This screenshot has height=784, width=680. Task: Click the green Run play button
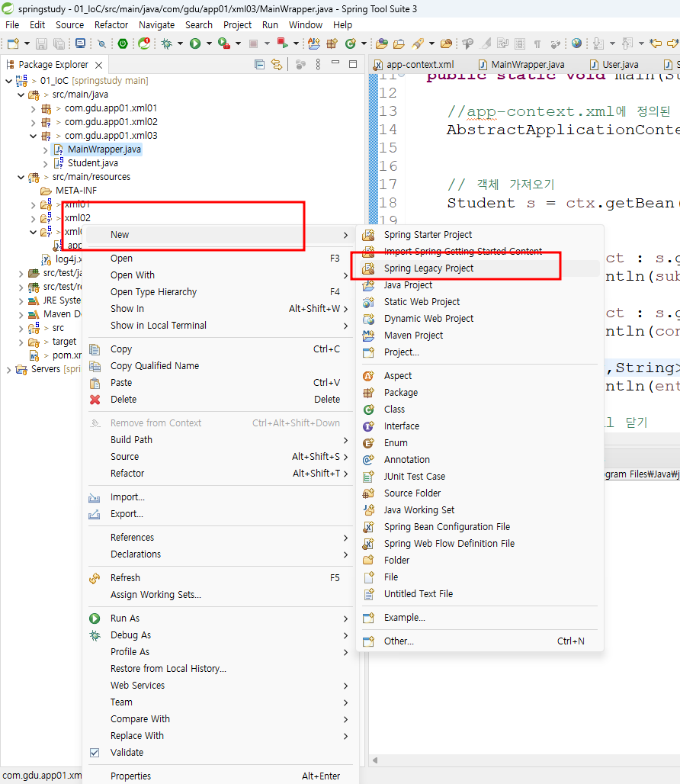[195, 44]
